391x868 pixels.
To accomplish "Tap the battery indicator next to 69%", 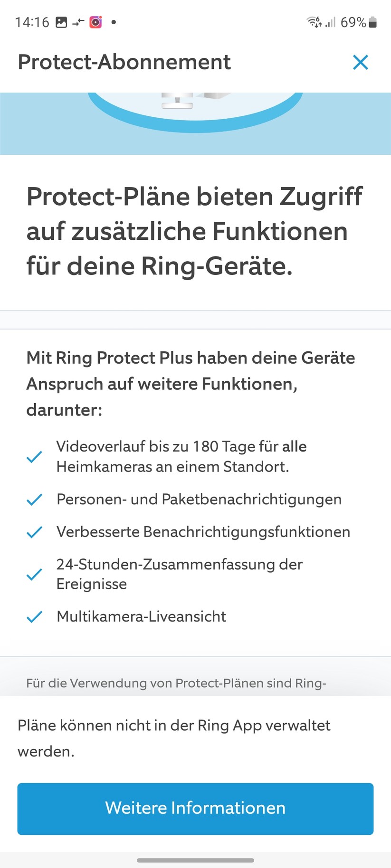I will click(372, 22).
